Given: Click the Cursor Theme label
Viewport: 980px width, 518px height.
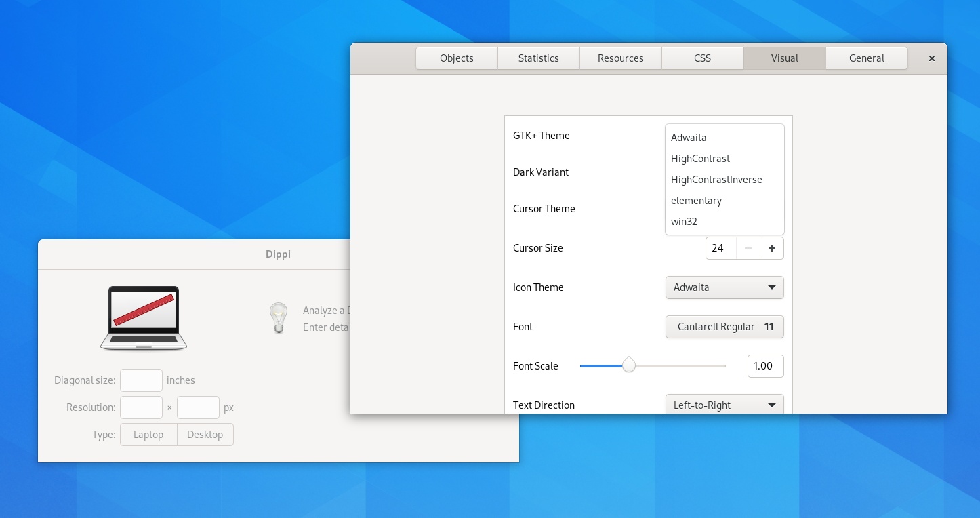Looking at the screenshot, I should [544, 209].
